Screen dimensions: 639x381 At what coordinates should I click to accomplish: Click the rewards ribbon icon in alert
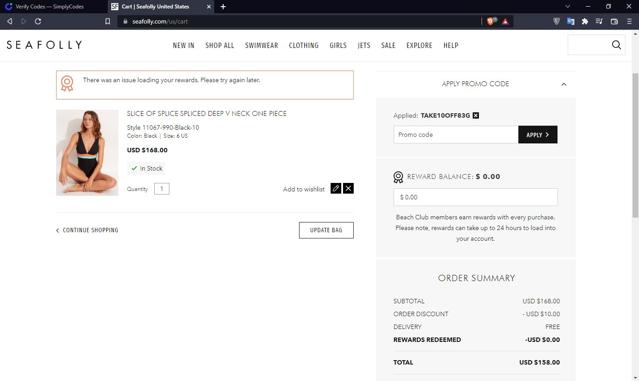67,83
